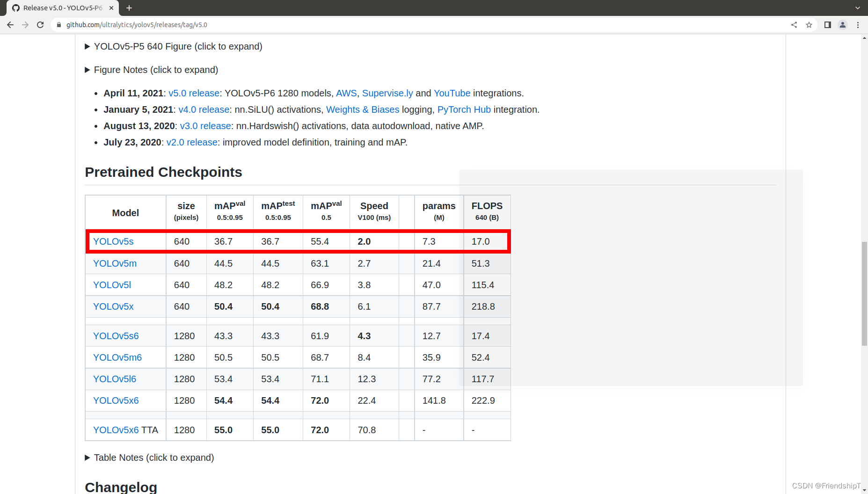The width and height of the screenshot is (868, 494).
Task: Click the Pretrained Checkpoints heading
Action: click(x=163, y=172)
